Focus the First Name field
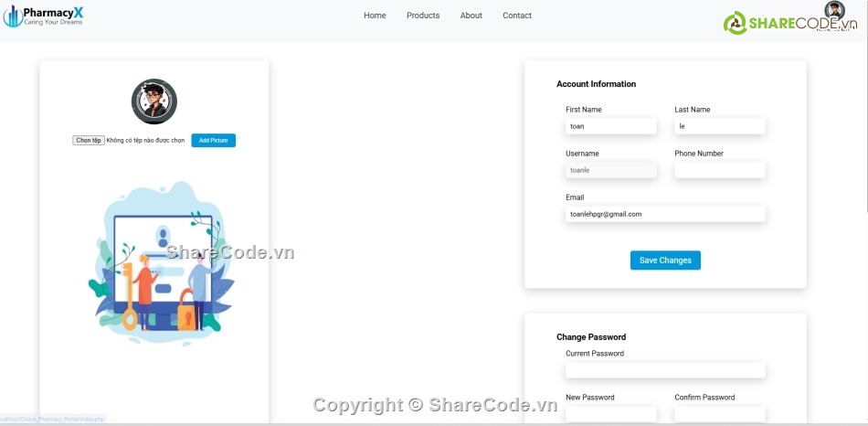The image size is (868, 426). pos(610,126)
